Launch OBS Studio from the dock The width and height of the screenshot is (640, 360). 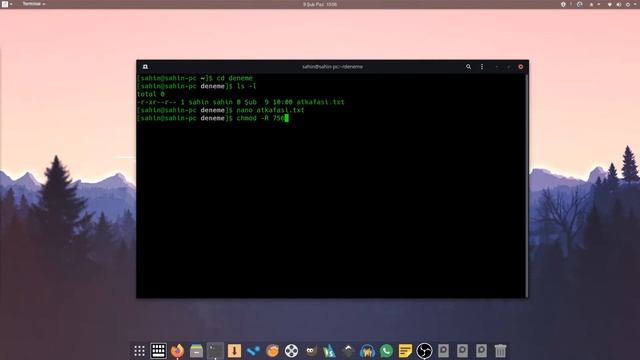tap(424, 351)
